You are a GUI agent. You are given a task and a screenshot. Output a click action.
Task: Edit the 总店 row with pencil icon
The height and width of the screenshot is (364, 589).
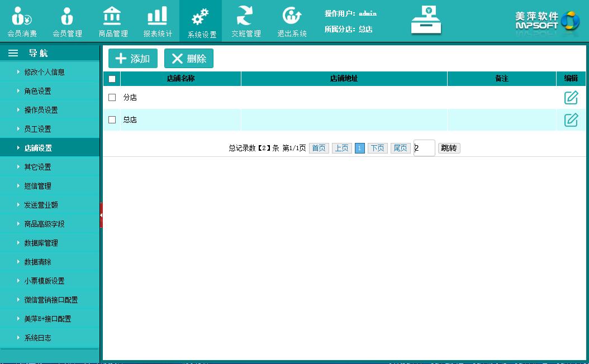[571, 119]
